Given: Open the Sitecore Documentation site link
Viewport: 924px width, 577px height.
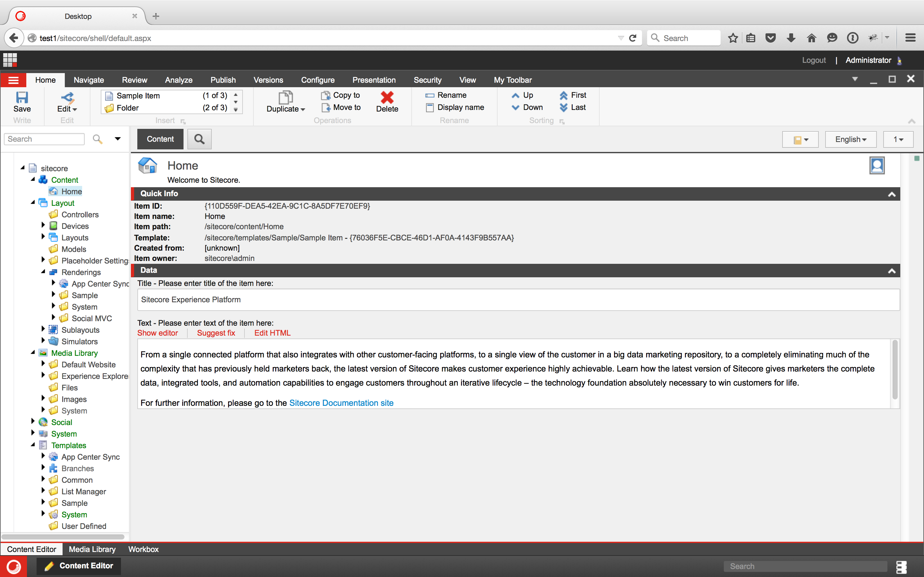Looking at the screenshot, I should point(341,403).
